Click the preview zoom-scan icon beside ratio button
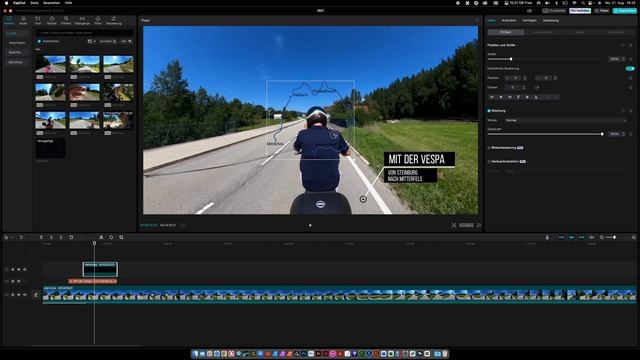 coord(453,225)
